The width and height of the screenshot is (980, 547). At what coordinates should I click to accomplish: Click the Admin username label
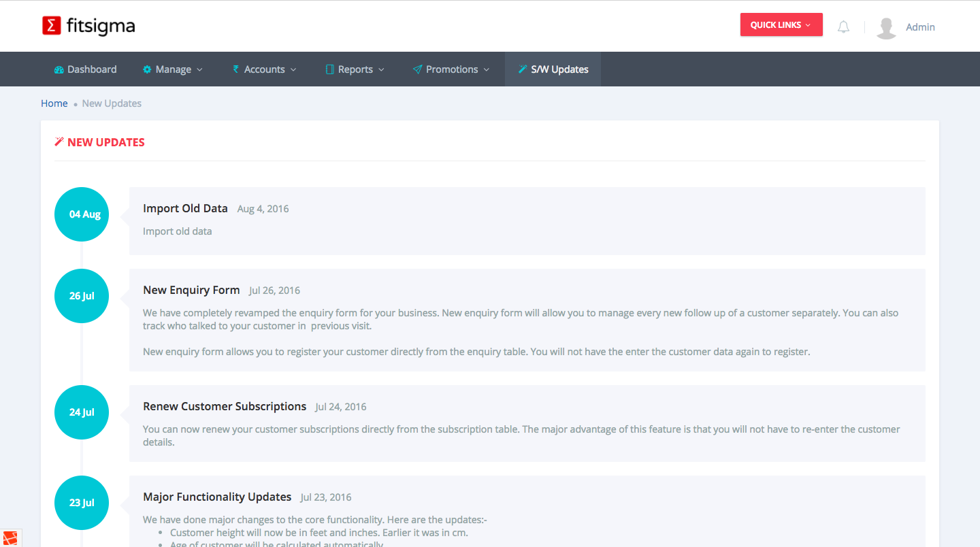click(x=920, y=27)
